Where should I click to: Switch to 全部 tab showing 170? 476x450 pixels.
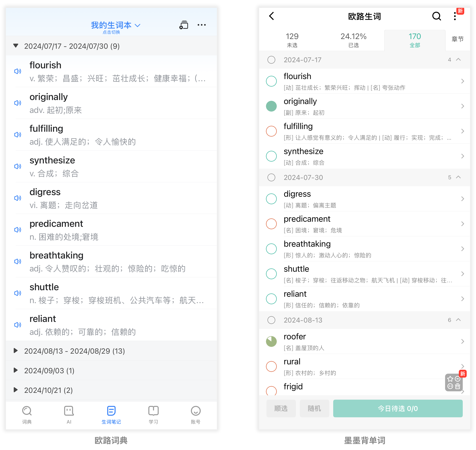pyautogui.click(x=415, y=40)
